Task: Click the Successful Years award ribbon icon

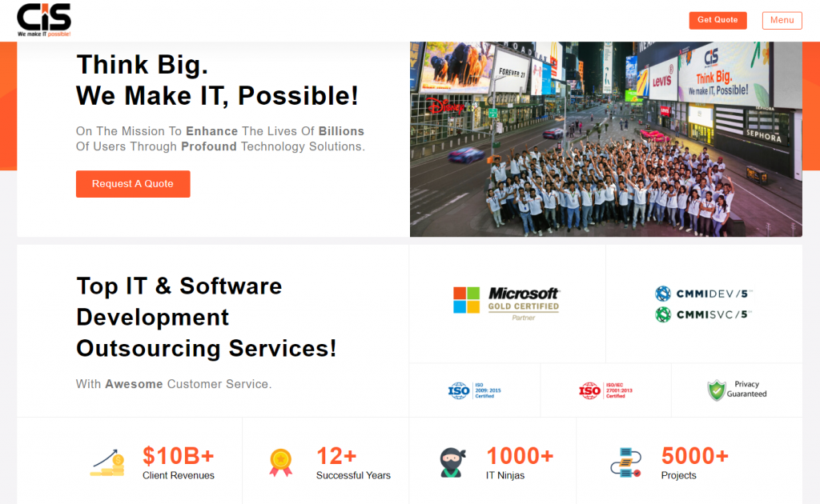Action: coord(280,462)
